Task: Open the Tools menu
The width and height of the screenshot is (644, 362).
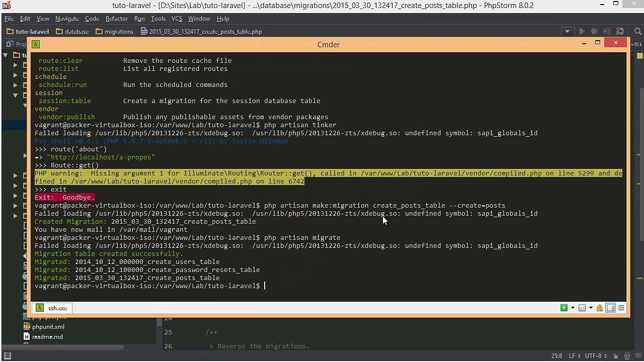Action: (x=158, y=19)
